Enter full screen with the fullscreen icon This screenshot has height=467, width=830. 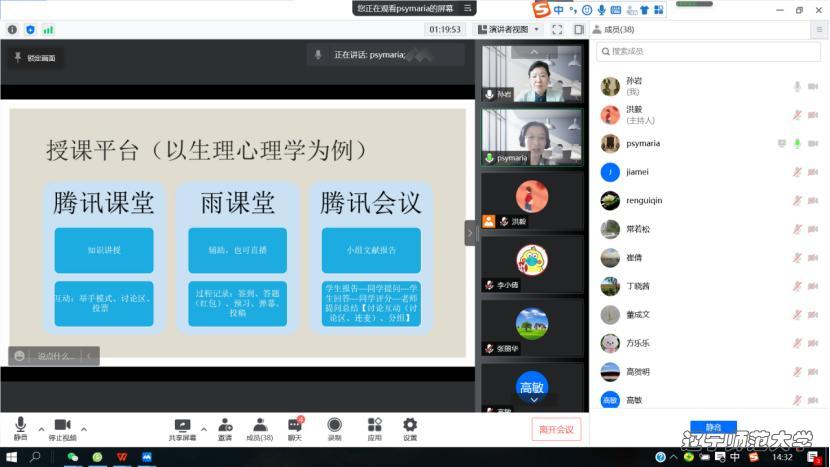click(557, 30)
